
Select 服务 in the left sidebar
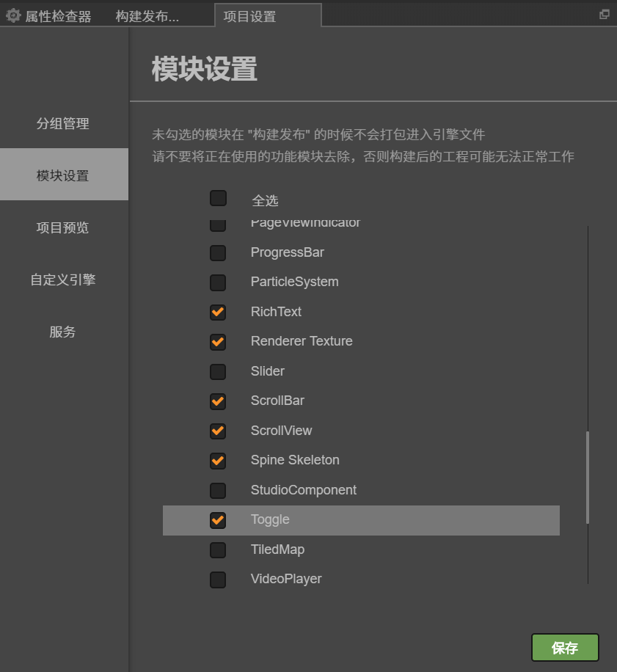(x=63, y=332)
